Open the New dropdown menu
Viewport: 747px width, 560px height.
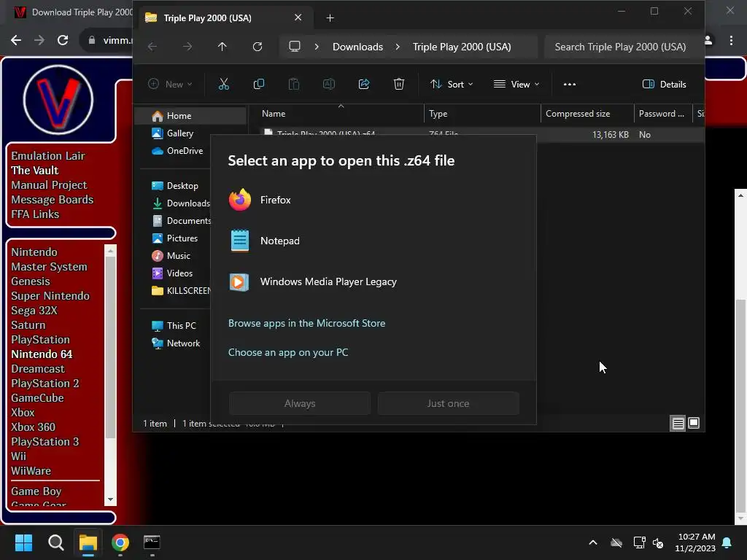coord(170,85)
